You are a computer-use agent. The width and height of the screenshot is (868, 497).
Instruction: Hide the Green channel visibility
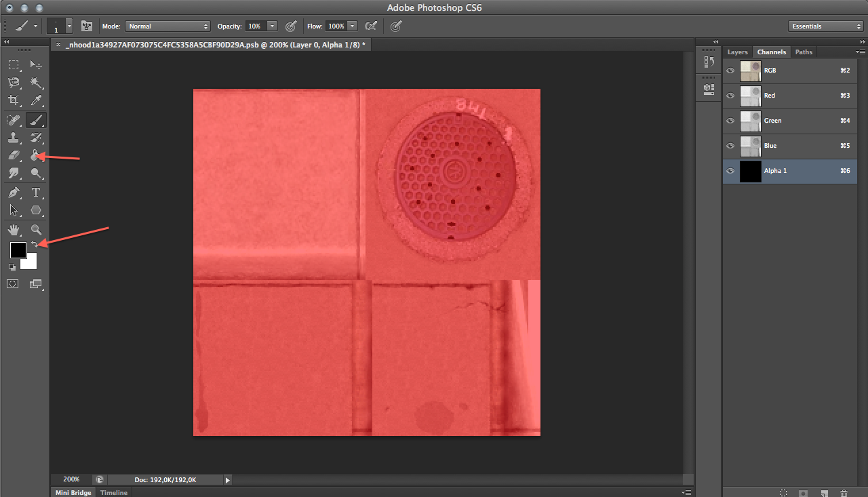pyautogui.click(x=730, y=121)
